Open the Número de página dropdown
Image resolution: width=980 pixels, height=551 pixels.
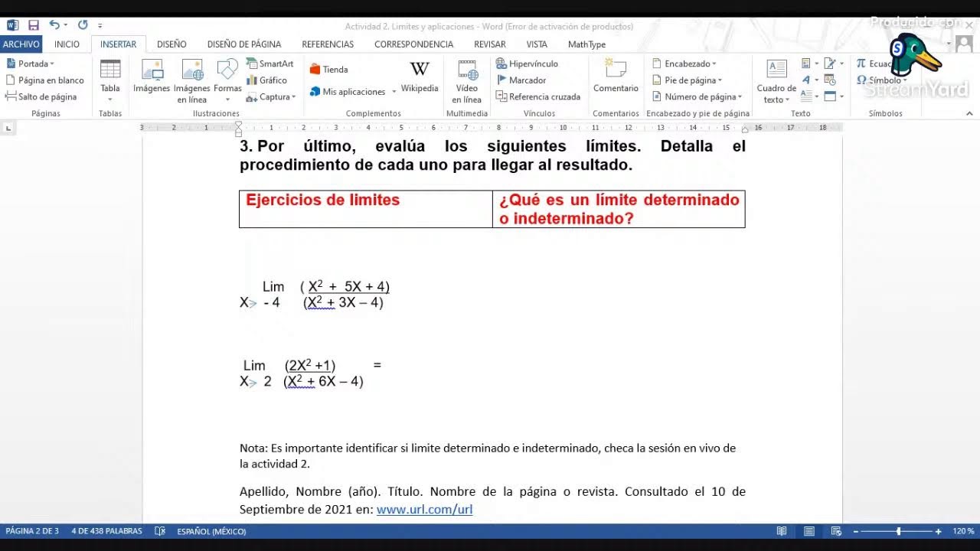[x=697, y=97]
